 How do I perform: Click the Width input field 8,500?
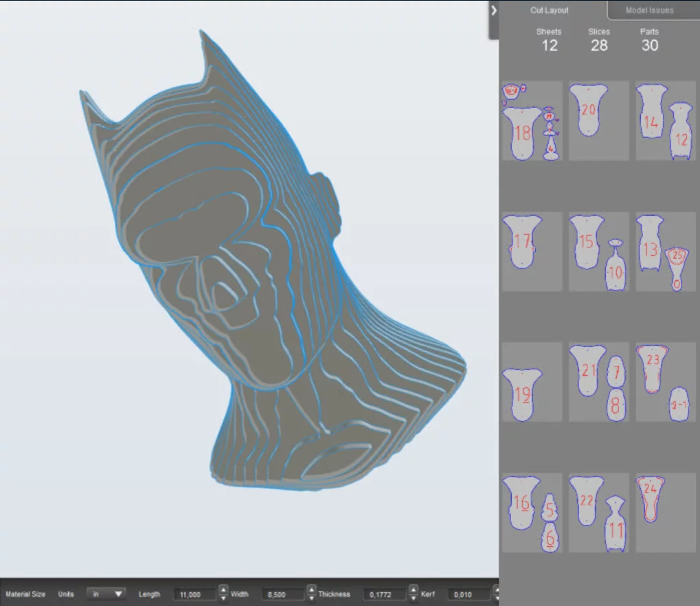pos(284,594)
